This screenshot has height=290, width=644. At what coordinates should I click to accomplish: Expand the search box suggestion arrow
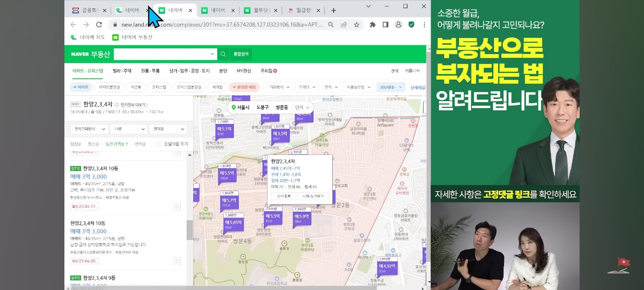(x=212, y=54)
